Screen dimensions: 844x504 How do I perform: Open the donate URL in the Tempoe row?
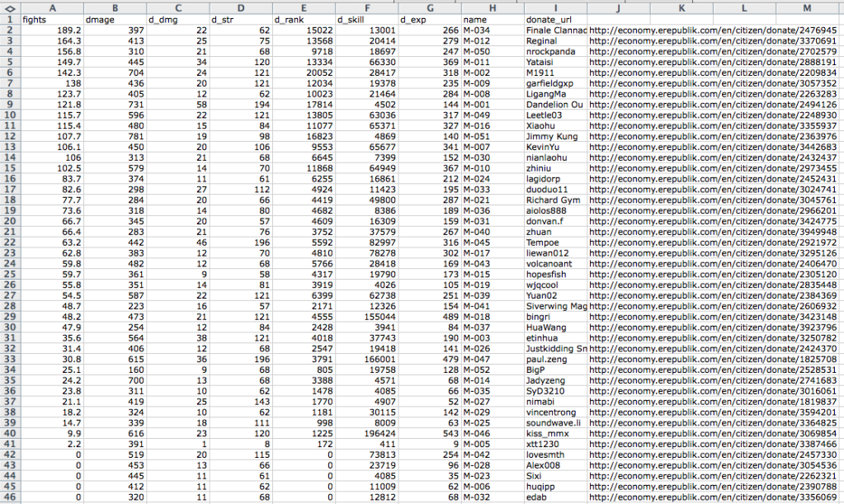coord(713,243)
